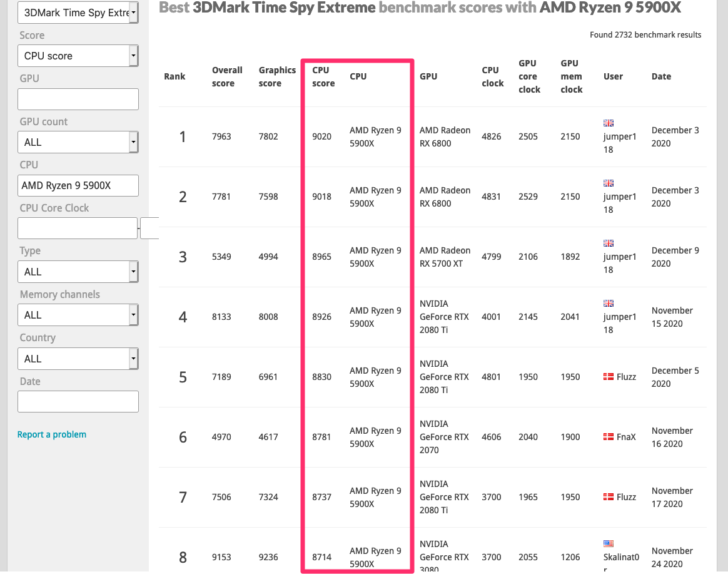728x574 pixels.
Task: Click AMD Radeon RX 5700 XT GPU cell
Action: click(445, 257)
